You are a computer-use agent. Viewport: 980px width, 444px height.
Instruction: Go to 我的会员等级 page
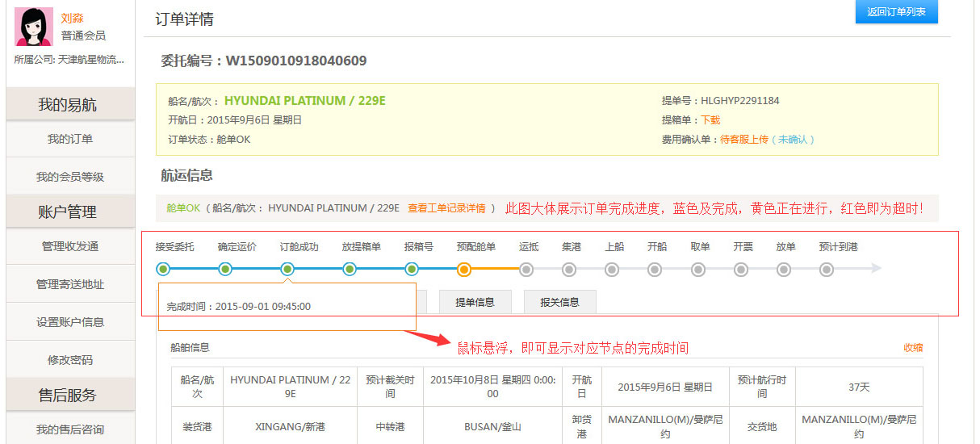point(70,177)
